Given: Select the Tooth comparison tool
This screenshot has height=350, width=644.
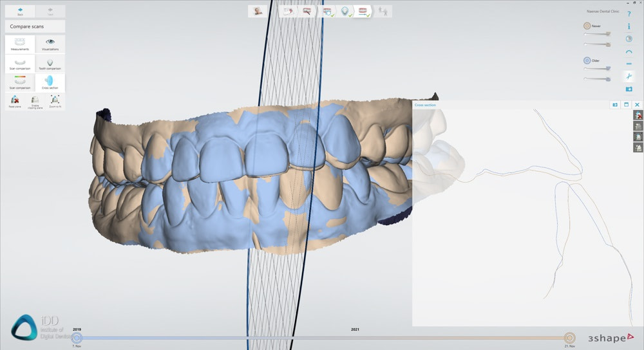Looking at the screenshot, I should 50,64.
